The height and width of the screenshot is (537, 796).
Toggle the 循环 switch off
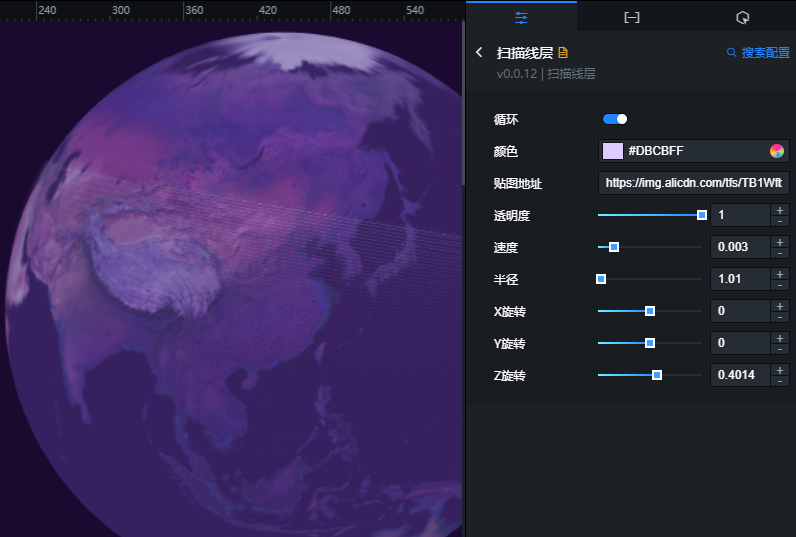pyautogui.click(x=615, y=119)
